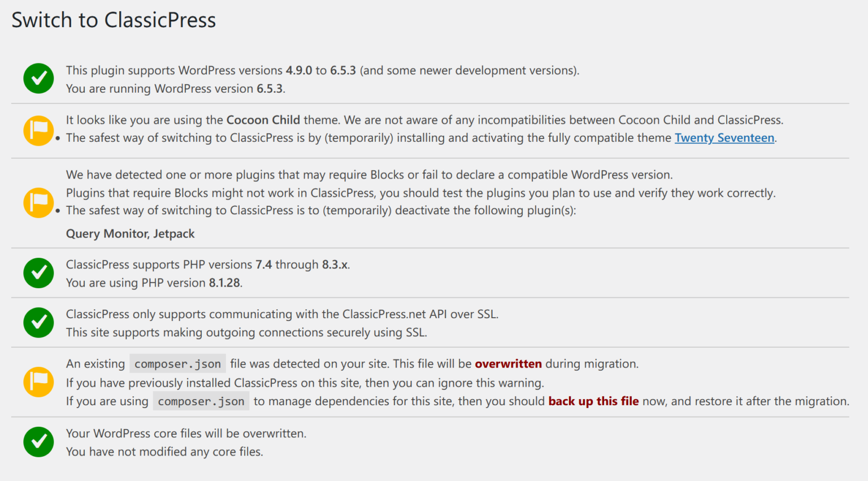Screen dimensions: 868x481
Task: Click yellow flag icon beside Cocoon Child theme warning
Action: 38,130
